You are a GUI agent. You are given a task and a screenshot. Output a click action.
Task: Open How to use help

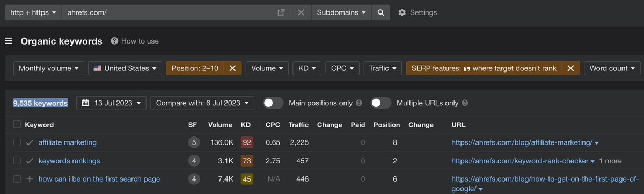click(x=135, y=41)
